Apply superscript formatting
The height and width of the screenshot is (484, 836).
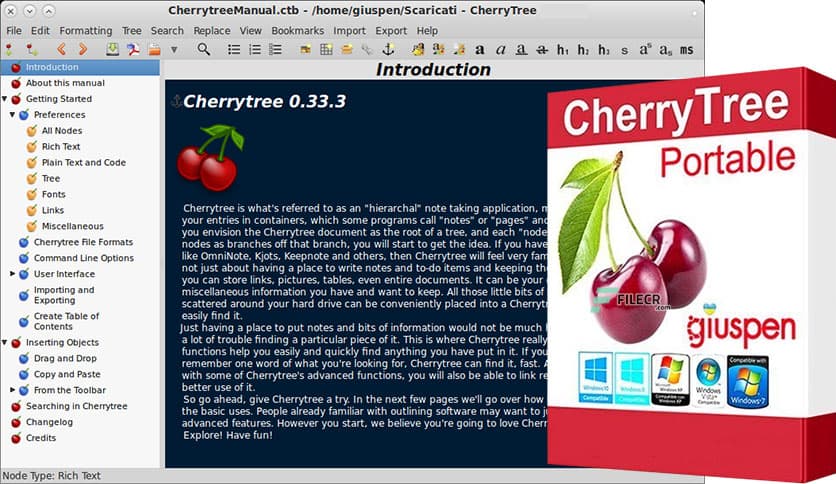pos(645,50)
